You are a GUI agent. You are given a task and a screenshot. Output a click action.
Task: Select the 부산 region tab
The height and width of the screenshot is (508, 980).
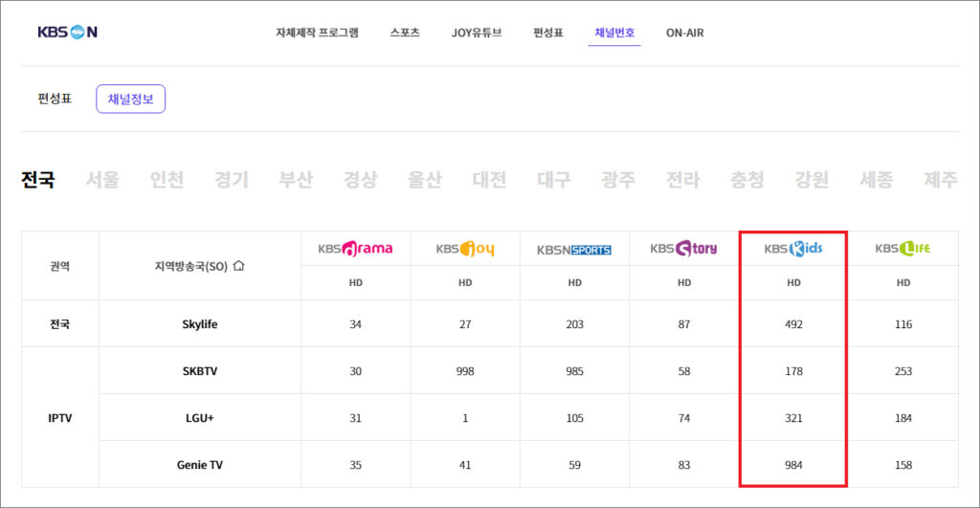pos(296,180)
